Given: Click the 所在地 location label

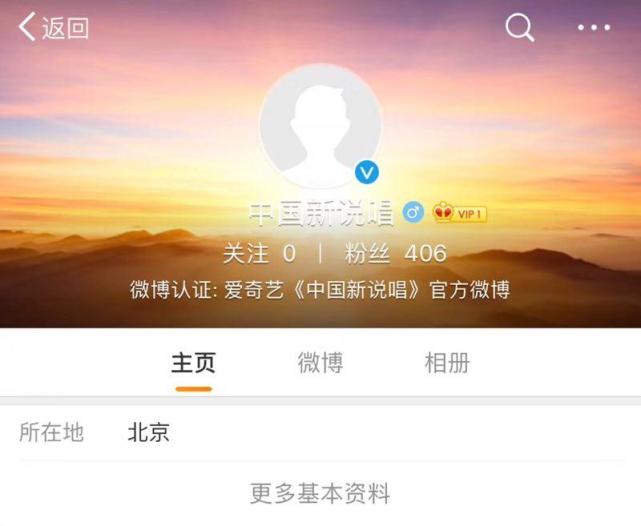Looking at the screenshot, I should tap(52, 432).
